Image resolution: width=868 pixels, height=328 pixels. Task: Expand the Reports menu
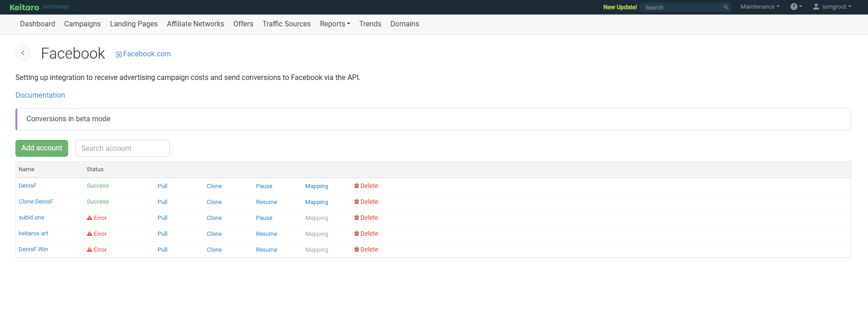click(335, 24)
